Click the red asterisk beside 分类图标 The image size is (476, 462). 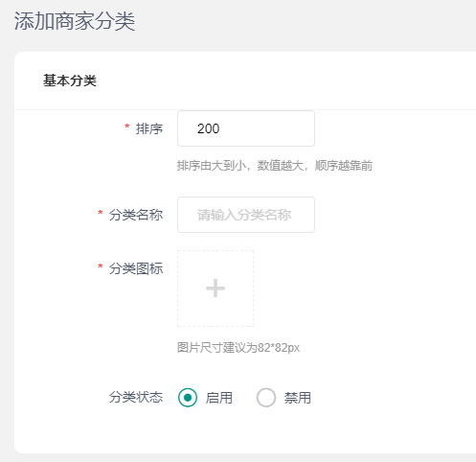coord(101,266)
